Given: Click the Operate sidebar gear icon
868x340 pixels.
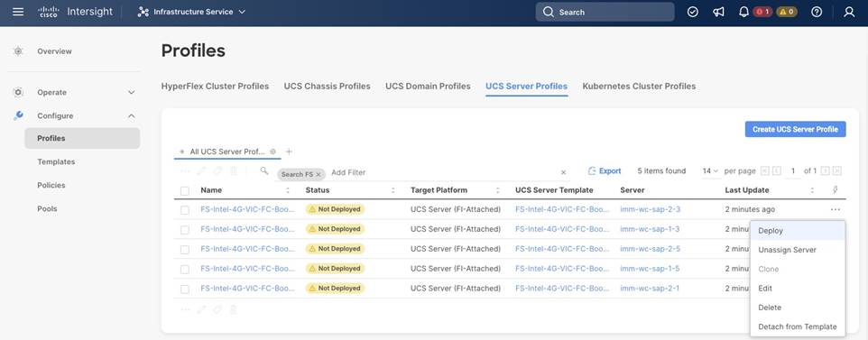Looking at the screenshot, I should point(18,92).
